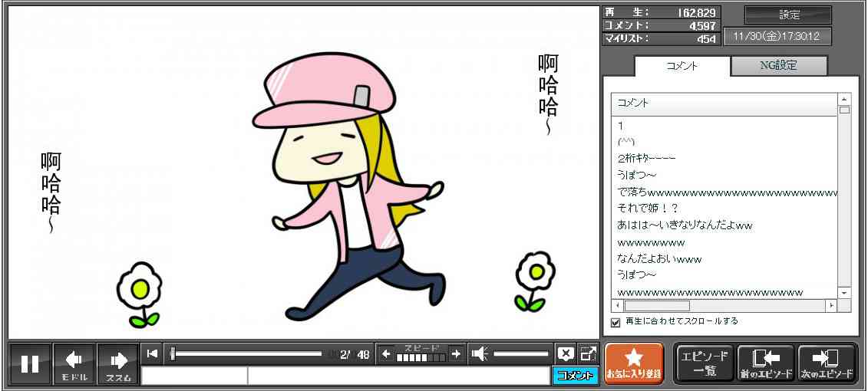Select the コメント tab
868x391 pixels.
pos(682,66)
